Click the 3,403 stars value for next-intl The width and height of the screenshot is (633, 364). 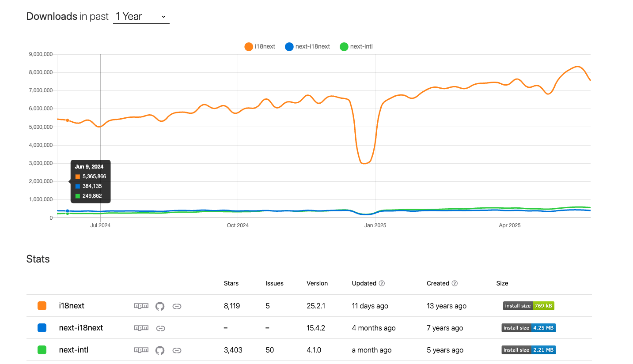(233, 350)
